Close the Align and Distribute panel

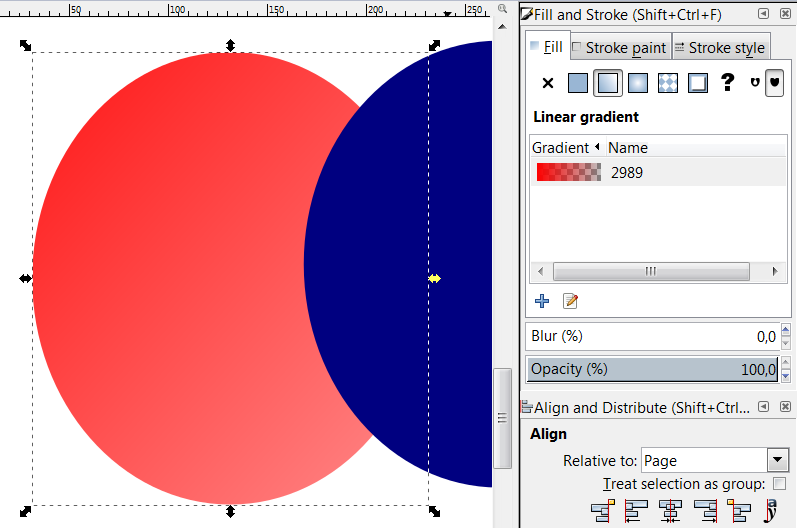[x=785, y=407]
